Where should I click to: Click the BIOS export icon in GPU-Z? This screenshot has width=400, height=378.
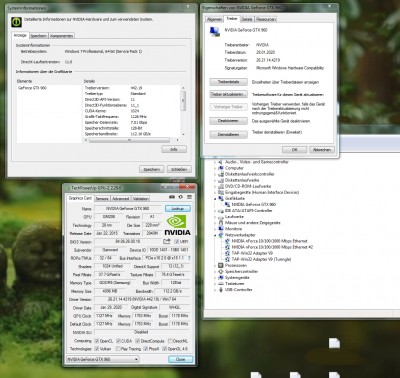pos(167,241)
